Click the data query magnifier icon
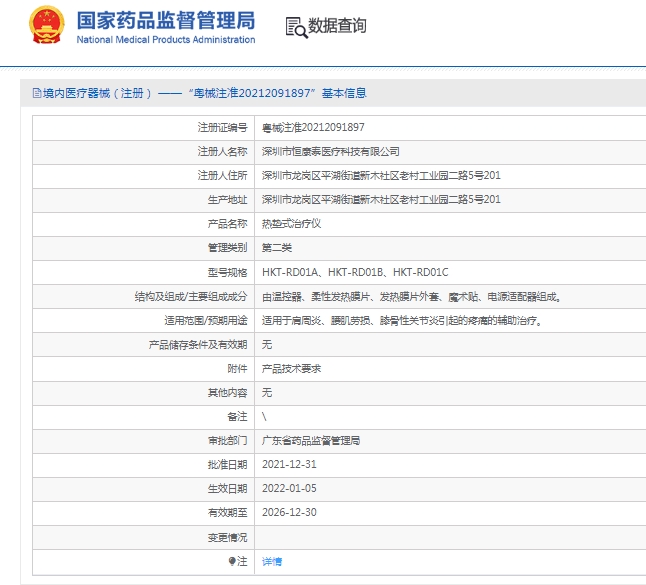 297,28
